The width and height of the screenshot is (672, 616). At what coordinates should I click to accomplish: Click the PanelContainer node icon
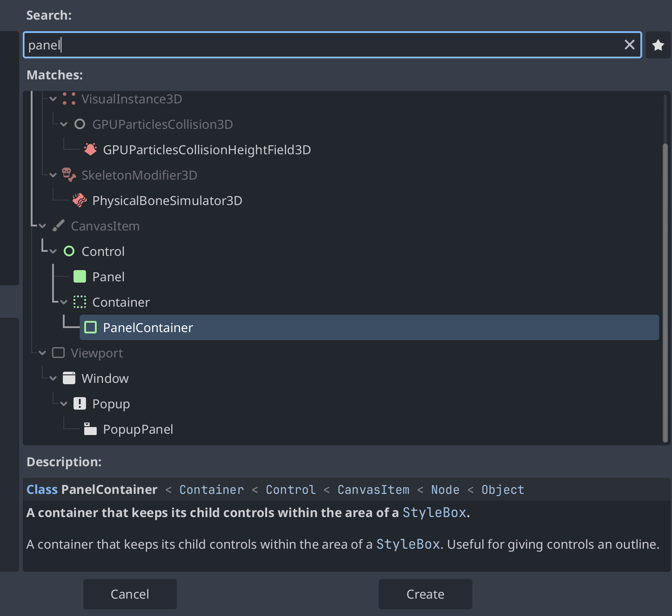click(x=90, y=327)
